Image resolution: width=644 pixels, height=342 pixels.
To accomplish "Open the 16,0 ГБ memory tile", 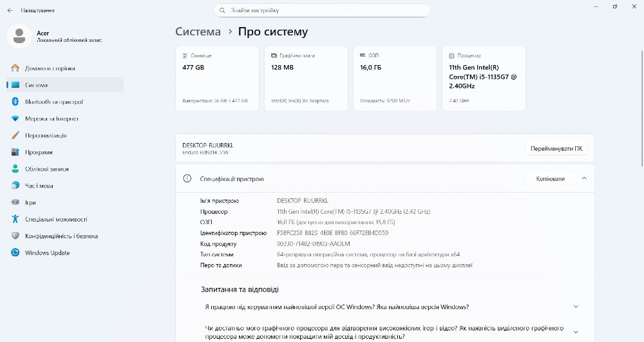I will click(x=395, y=79).
